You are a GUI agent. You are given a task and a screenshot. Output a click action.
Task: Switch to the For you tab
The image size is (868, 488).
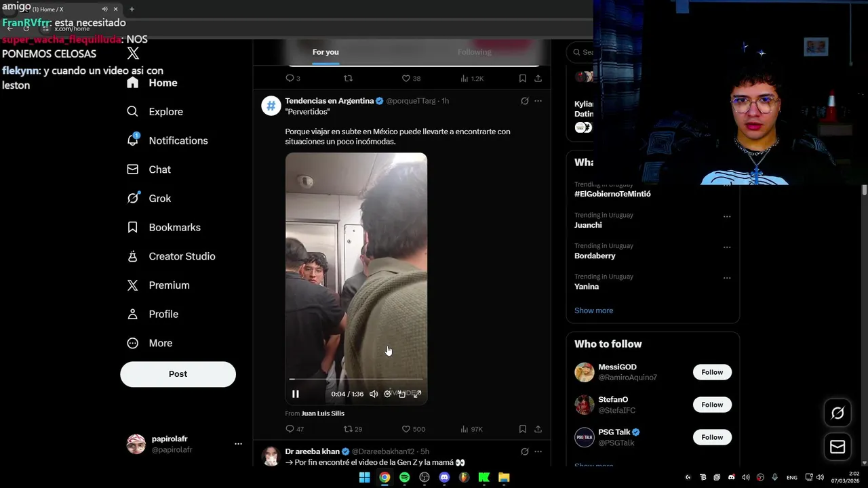[325, 52]
